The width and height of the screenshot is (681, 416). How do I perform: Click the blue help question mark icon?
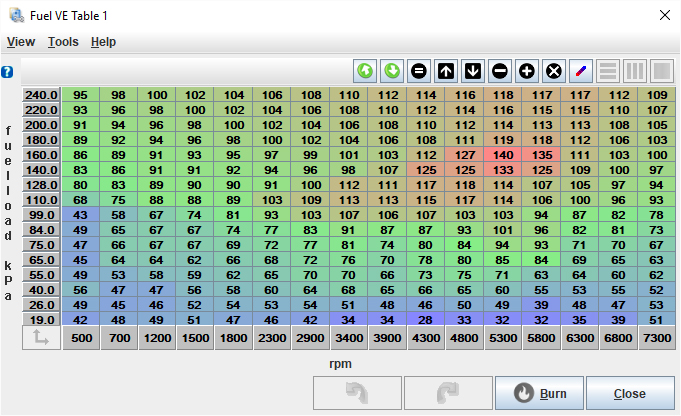7,72
